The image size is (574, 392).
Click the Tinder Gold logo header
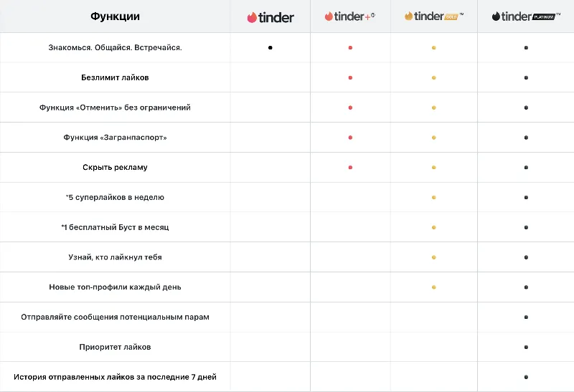point(434,16)
